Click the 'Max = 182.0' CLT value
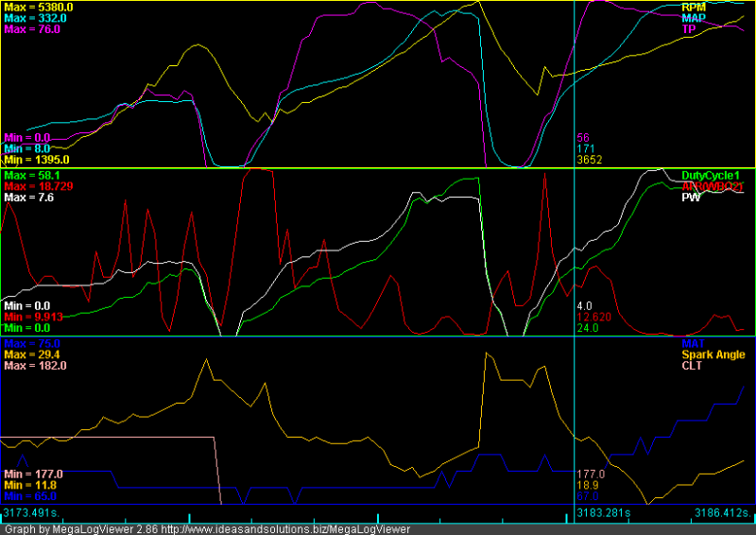This screenshot has height=535, width=756. tap(35, 366)
